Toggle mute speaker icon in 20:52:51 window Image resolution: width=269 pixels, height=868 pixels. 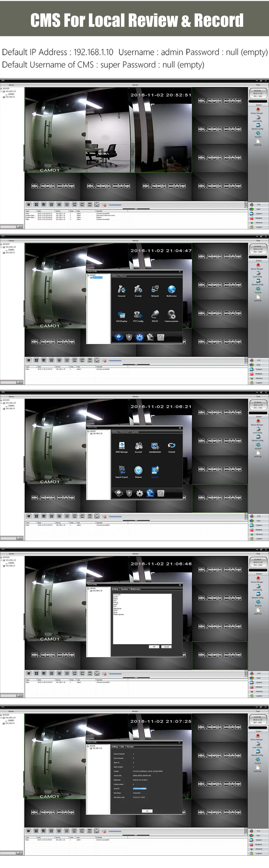click(x=105, y=204)
